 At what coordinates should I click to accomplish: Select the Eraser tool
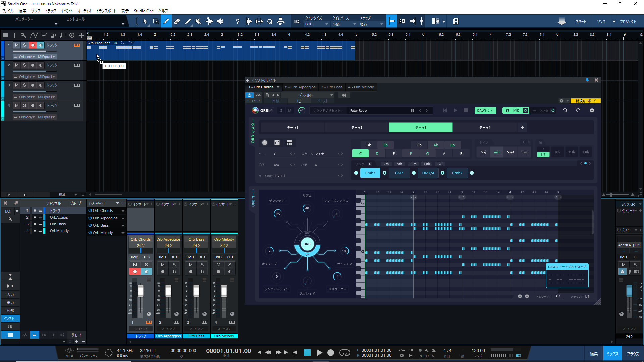177,21
